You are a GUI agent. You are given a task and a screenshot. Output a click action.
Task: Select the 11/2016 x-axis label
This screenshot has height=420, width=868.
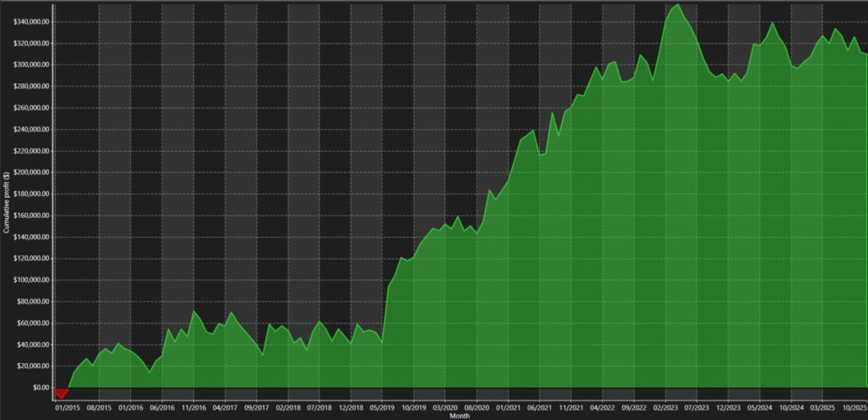[x=194, y=406]
